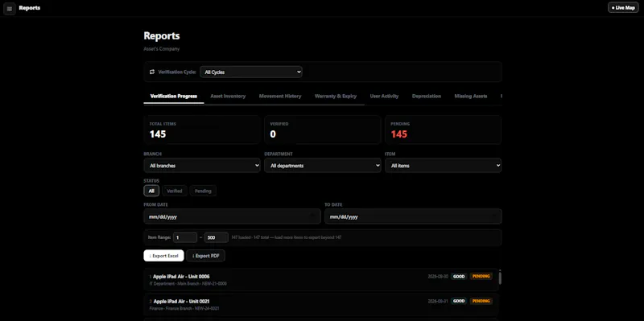This screenshot has height=321, width=644.
Task: Click the asset list vertical scrollbar
Action: pos(500,278)
